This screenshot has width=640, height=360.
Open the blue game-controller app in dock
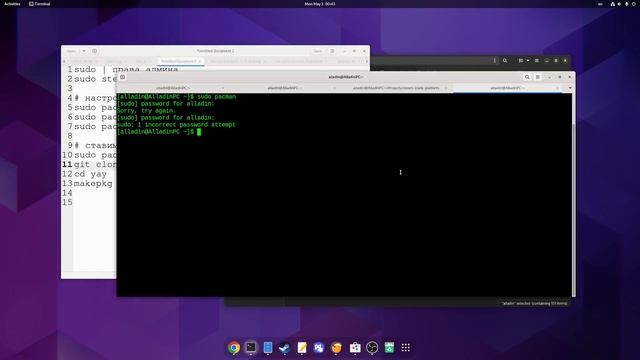(319, 347)
